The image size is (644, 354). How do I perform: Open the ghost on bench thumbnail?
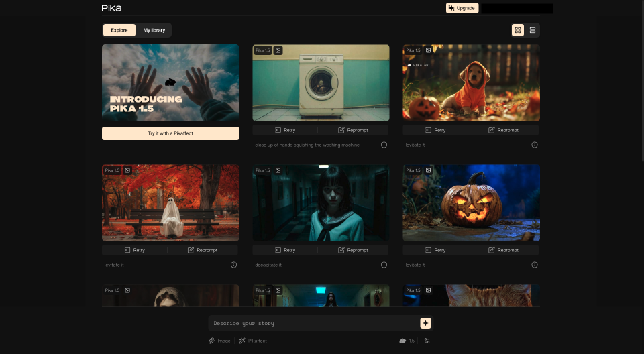(x=170, y=202)
